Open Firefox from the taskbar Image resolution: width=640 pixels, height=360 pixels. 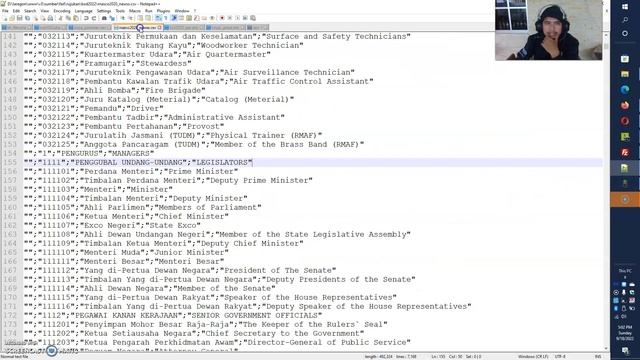pyautogui.click(x=625, y=105)
